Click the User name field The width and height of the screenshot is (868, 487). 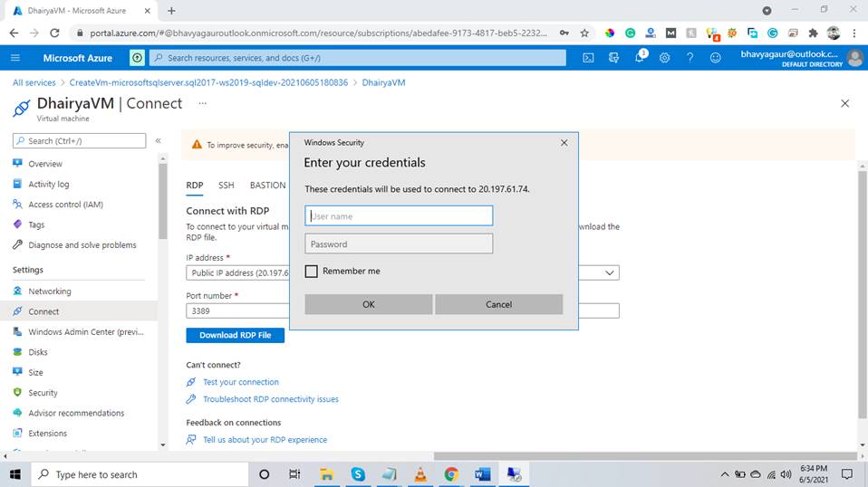[399, 216]
